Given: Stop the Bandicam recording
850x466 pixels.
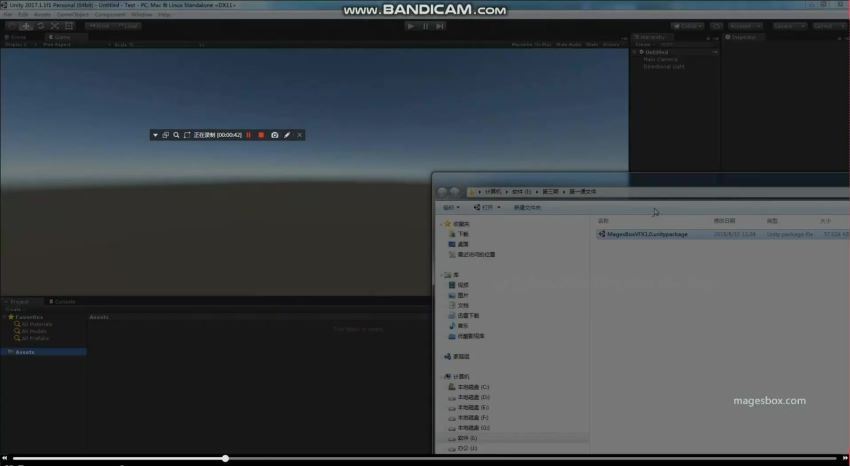Looking at the screenshot, I should tap(261, 135).
